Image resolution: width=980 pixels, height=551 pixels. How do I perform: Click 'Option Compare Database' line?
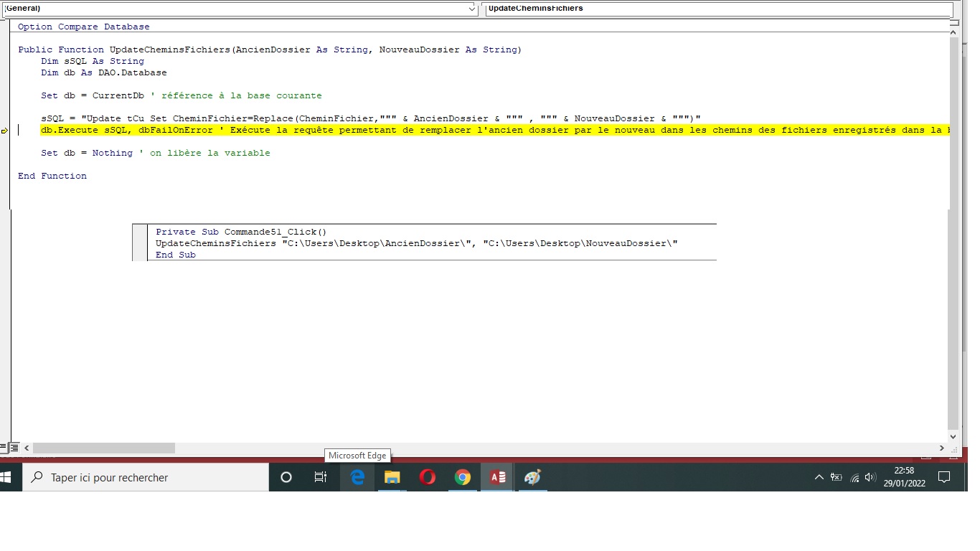pyautogui.click(x=84, y=27)
